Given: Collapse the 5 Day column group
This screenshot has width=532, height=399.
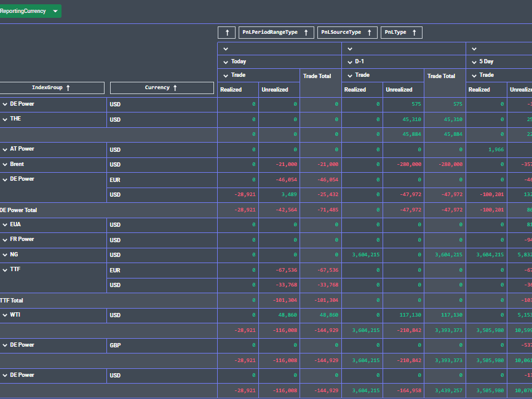Looking at the screenshot, I should click(474, 61).
